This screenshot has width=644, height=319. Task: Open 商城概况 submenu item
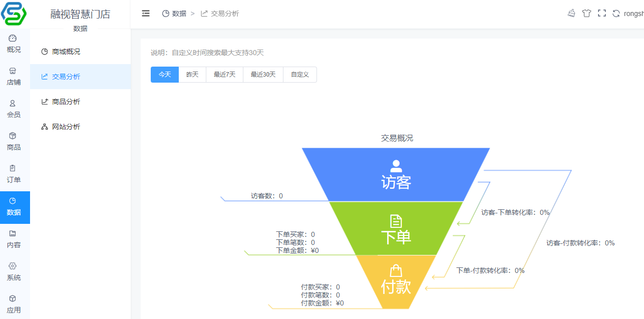(80, 52)
